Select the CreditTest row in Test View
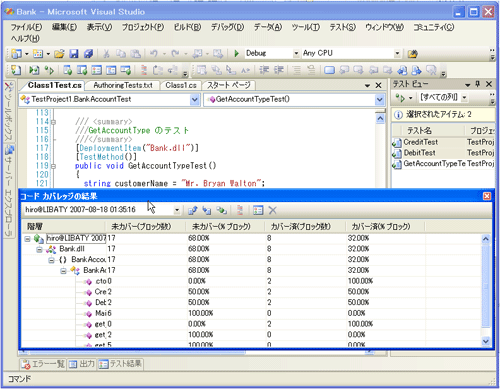 click(x=443, y=142)
